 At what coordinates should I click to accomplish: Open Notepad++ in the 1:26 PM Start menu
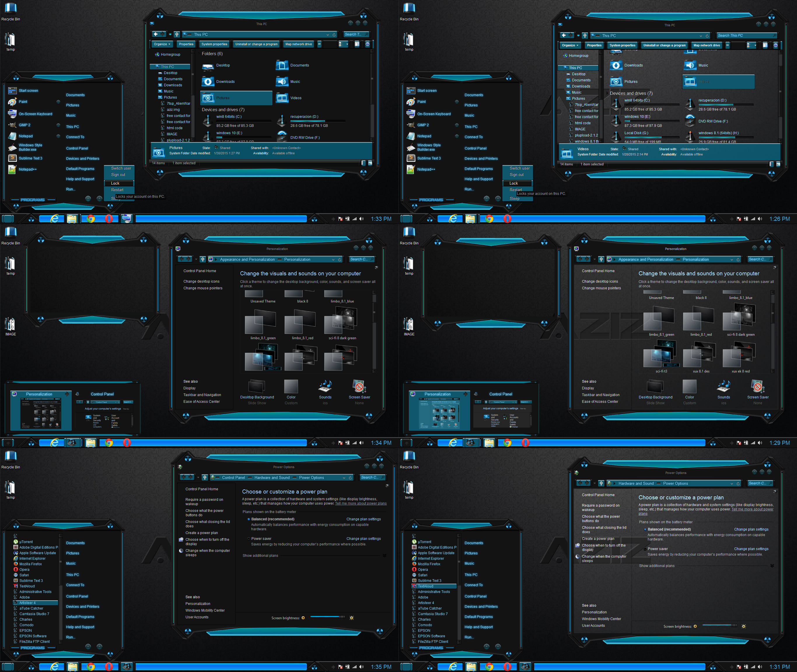click(x=426, y=169)
